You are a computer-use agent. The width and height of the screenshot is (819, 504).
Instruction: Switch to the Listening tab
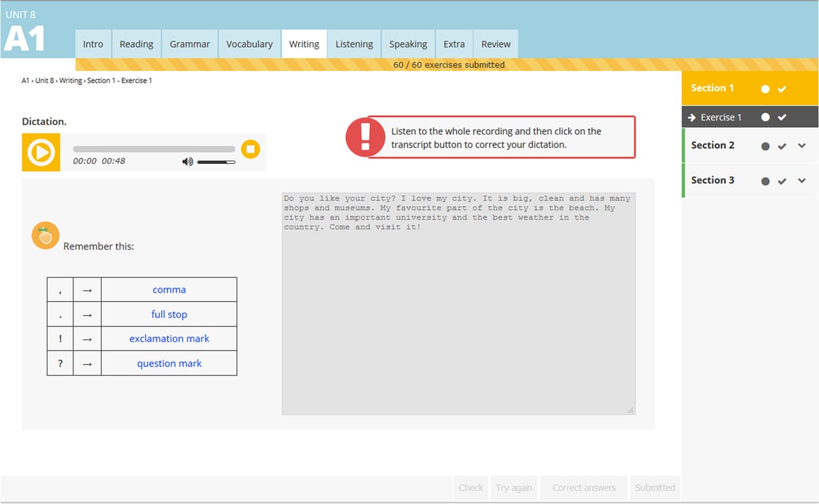tap(354, 44)
